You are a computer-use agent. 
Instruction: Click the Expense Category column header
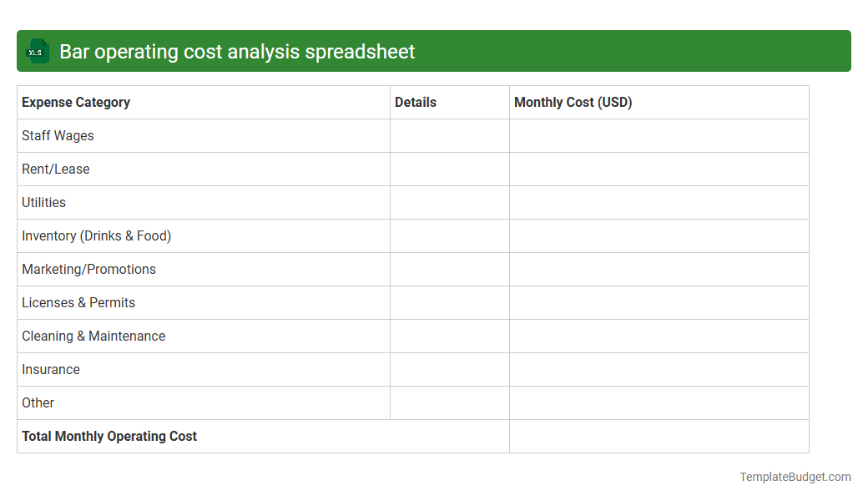pos(75,102)
